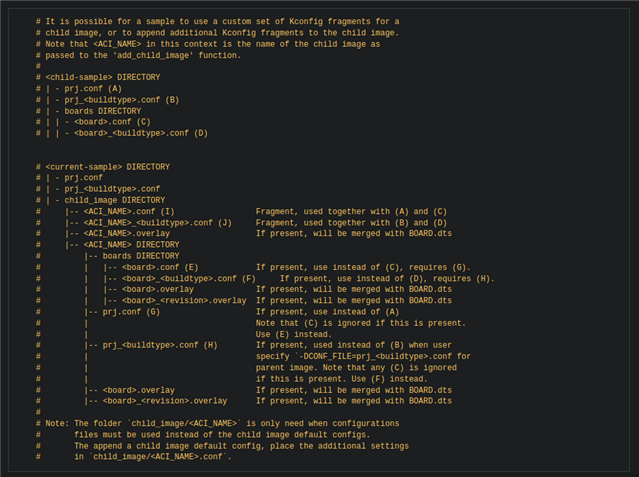Click the '<ACI_NAME> DIRECTORY' tree entry

point(131,245)
